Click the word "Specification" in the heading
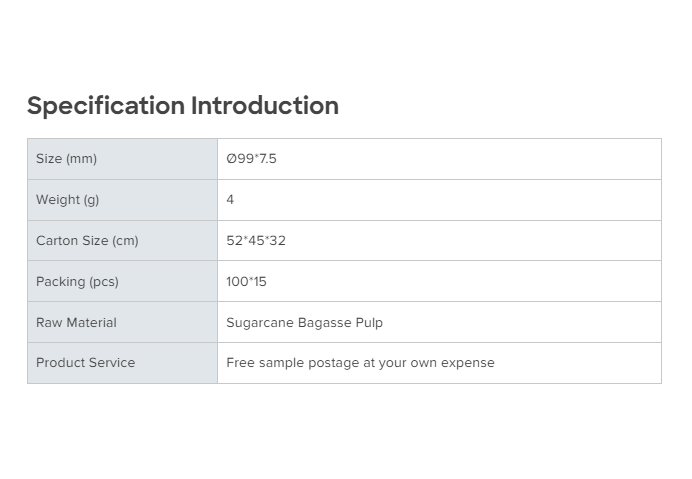692x479 pixels. (x=106, y=106)
